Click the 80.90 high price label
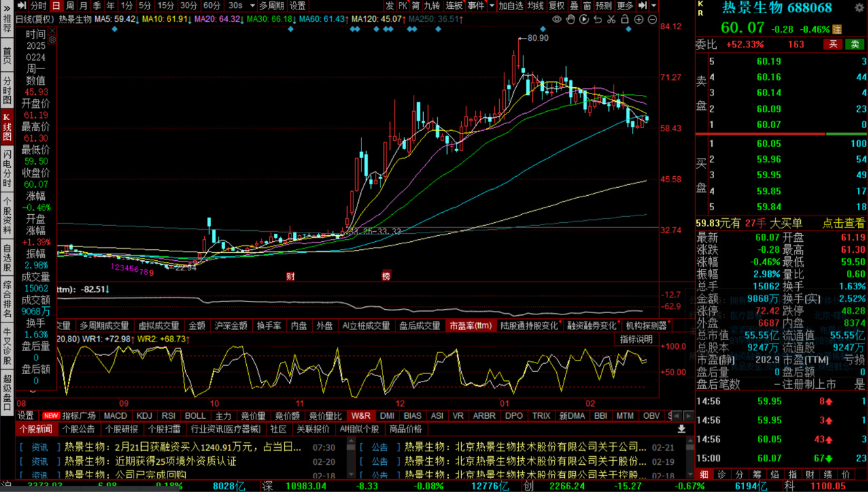This screenshot has width=868, height=492. (x=537, y=38)
